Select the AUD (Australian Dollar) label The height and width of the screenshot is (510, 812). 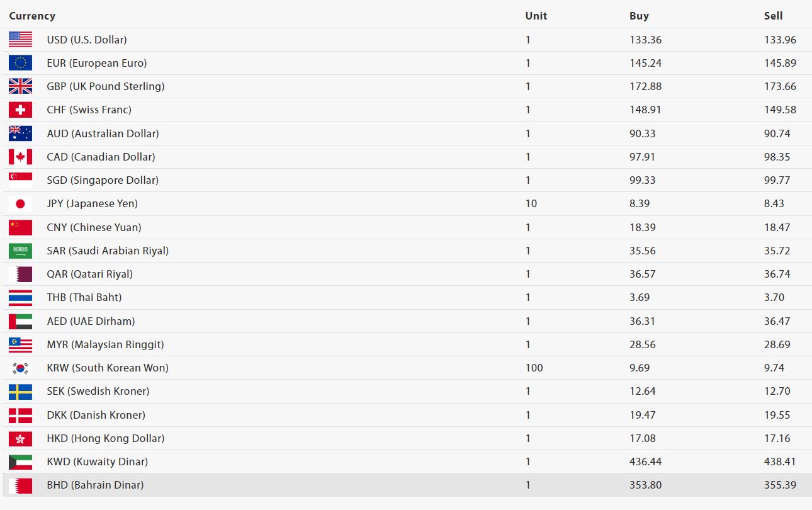(103, 133)
